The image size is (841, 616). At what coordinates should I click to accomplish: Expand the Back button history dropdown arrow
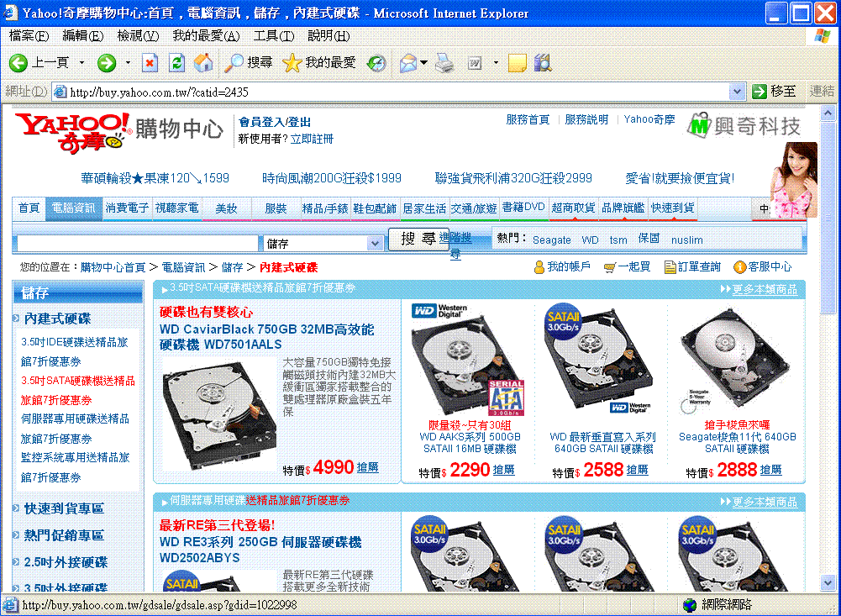(x=81, y=63)
